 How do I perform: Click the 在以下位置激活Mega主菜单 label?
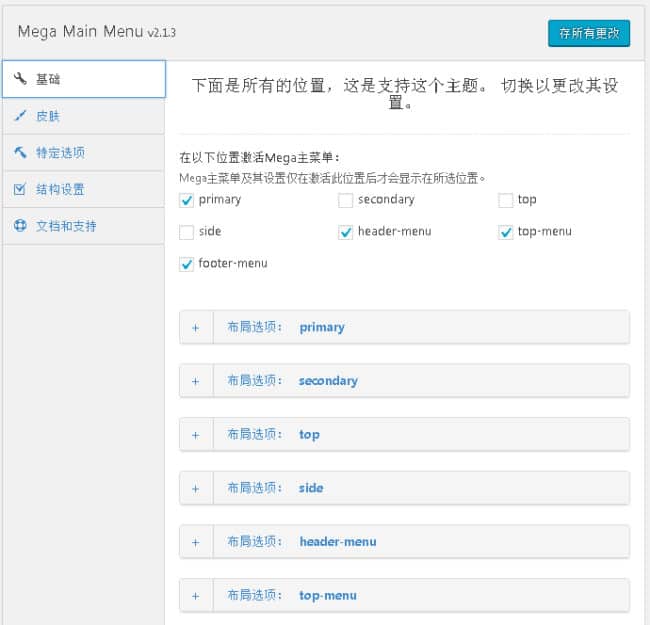260,158
